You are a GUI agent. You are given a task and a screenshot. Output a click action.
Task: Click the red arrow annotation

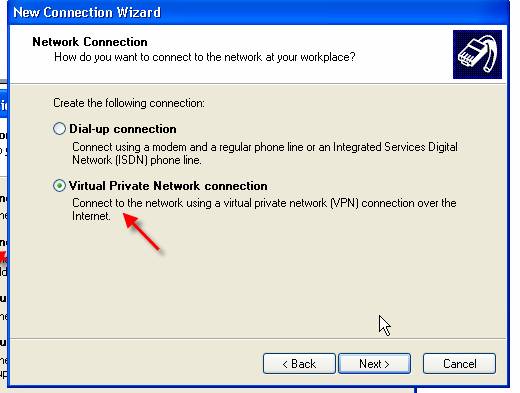click(142, 232)
